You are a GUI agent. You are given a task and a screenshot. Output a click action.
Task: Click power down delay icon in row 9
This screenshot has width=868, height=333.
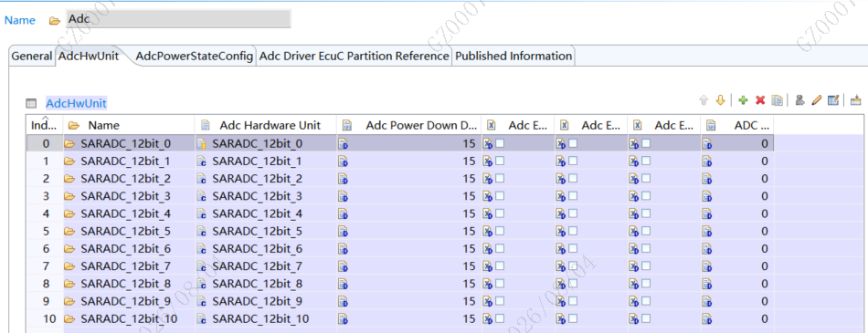[344, 302]
